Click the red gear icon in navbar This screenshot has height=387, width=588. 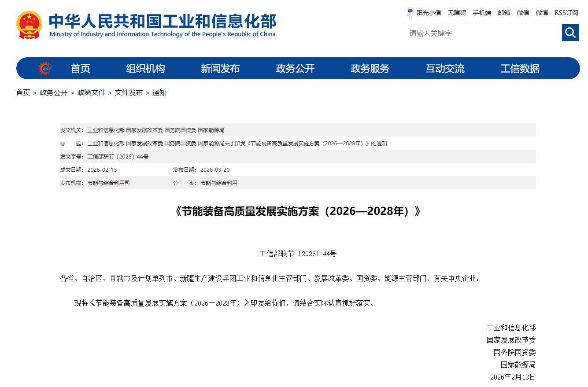click(45, 68)
